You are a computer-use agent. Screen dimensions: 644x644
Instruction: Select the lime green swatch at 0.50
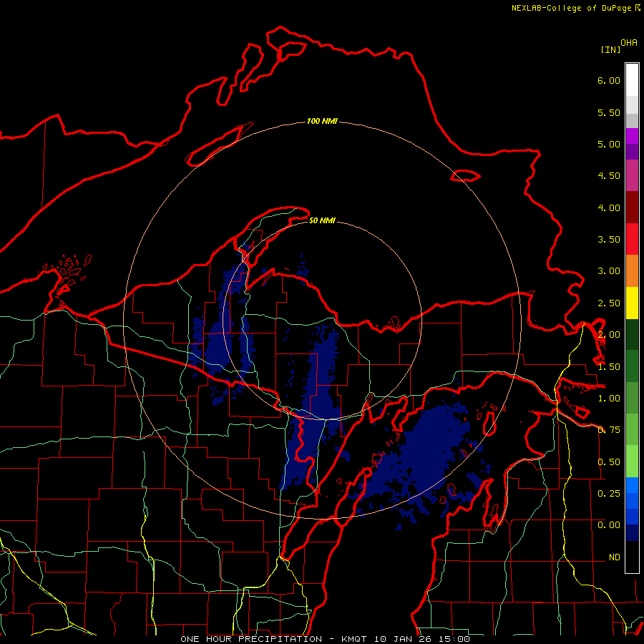pos(632,462)
